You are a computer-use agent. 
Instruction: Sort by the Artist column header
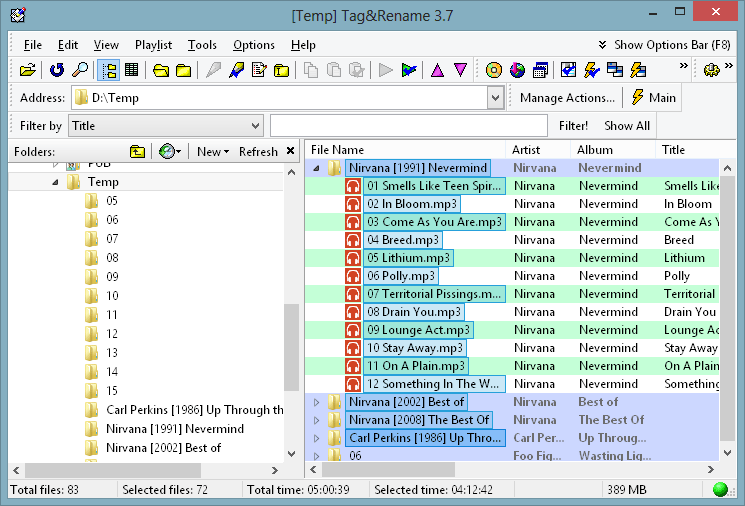(x=537, y=150)
